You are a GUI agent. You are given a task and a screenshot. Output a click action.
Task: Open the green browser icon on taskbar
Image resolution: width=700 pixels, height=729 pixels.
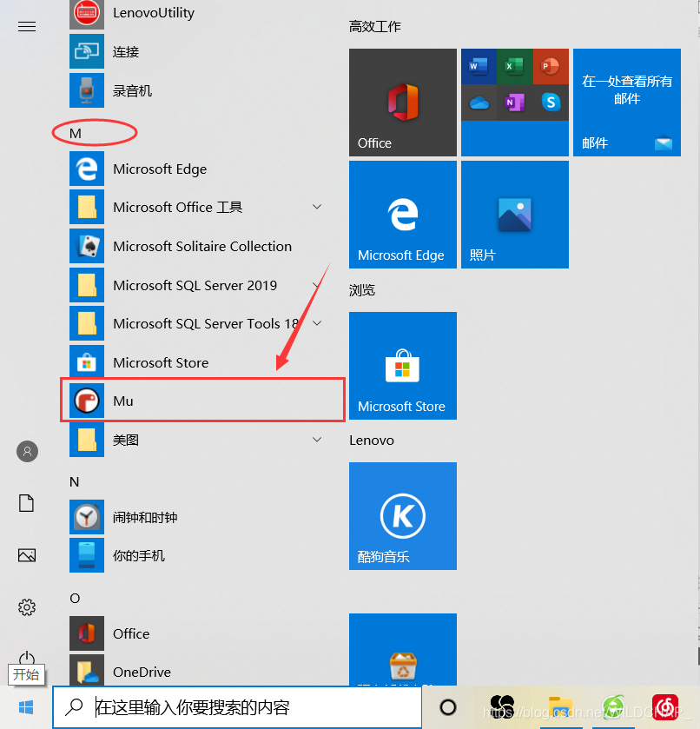coord(613,707)
